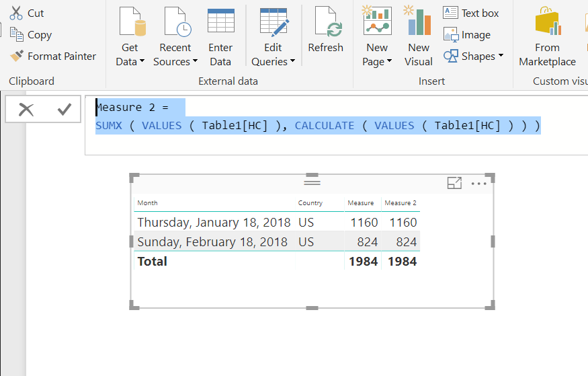The width and height of the screenshot is (588, 376).
Task: Click the Refresh icon
Action: tap(328, 22)
